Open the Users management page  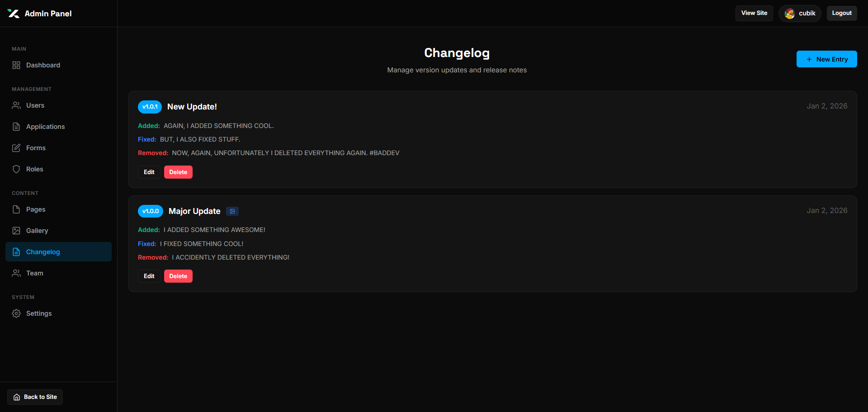tap(59, 105)
